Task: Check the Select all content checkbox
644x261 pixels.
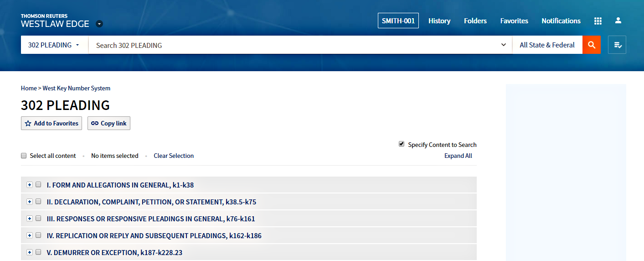Action: point(24,156)
